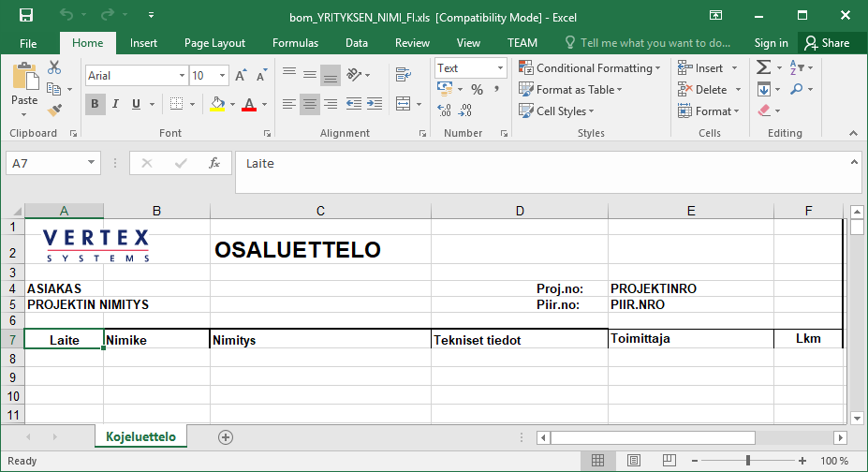Click the Increase Font Size icon

(241, 76)
